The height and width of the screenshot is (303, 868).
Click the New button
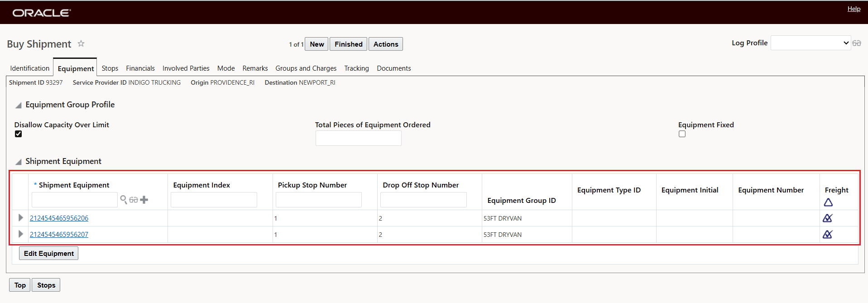coord(317,44)
